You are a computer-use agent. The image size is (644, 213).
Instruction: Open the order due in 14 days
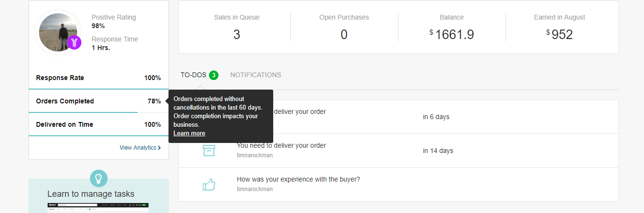(x=398, y=151)
